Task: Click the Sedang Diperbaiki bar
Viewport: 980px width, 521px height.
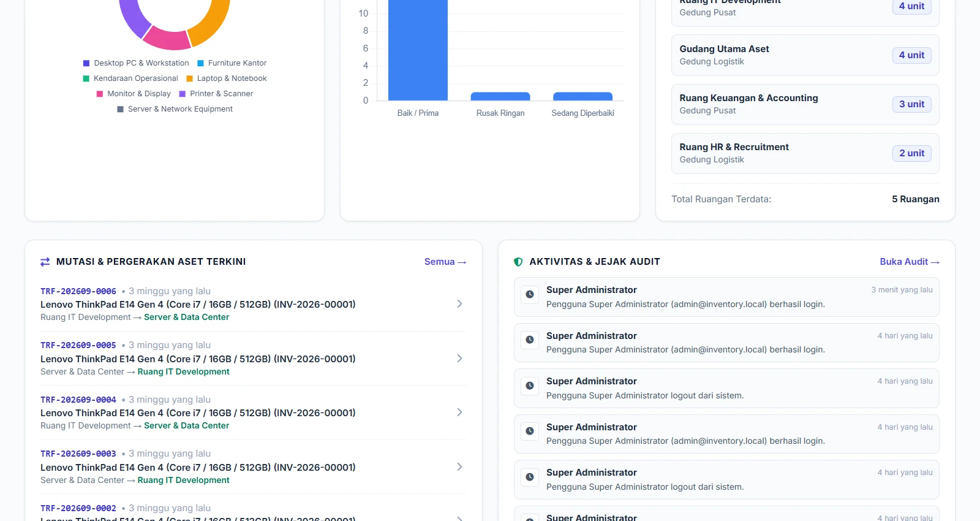Action: coord(582,96)
